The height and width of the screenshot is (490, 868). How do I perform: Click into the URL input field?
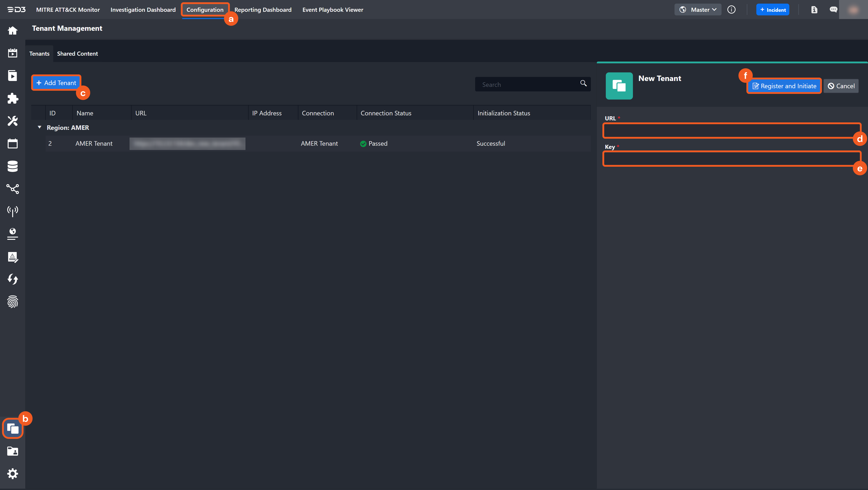pos(731,131)
